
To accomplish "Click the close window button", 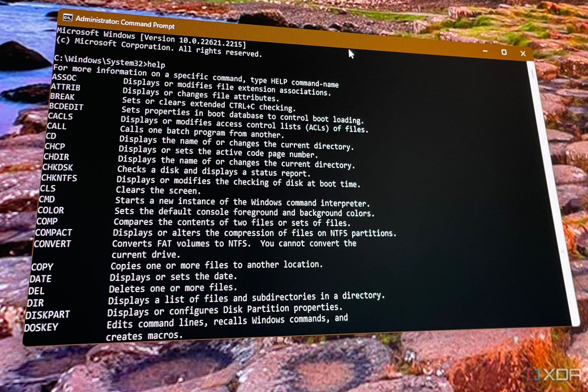I will (524, 53).
